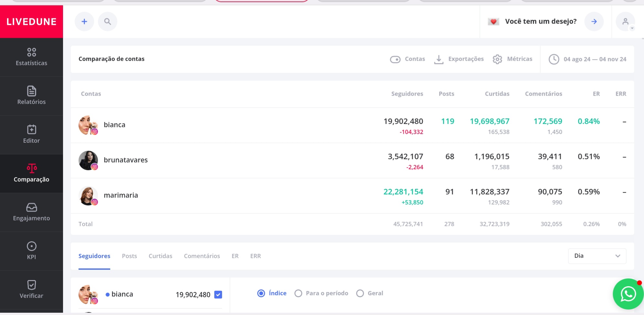This screenshot has height=315, width=644.
Task: Uncheck the bianca account checkbox
Action: (x=218, y=295)
